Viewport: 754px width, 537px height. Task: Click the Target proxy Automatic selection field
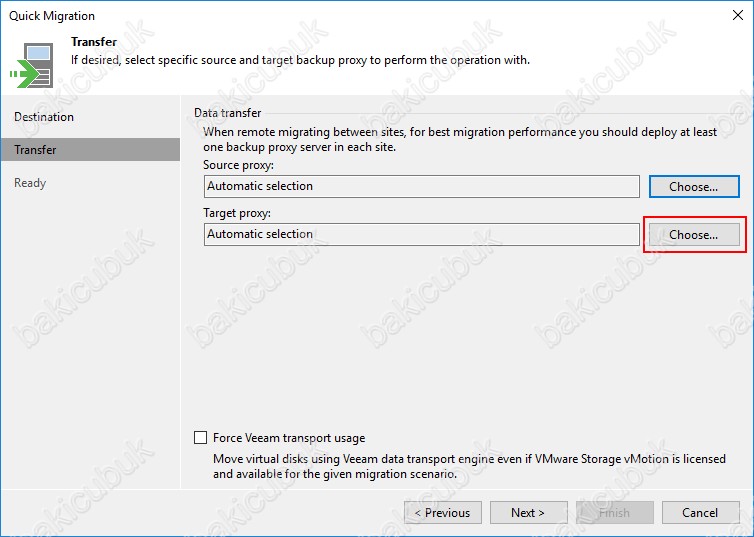pyautogui.click(x=422, y=234)
